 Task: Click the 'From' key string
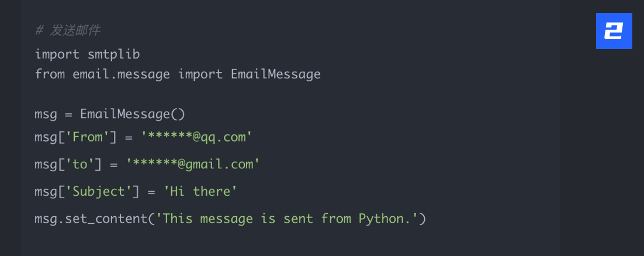coord(86,137)
